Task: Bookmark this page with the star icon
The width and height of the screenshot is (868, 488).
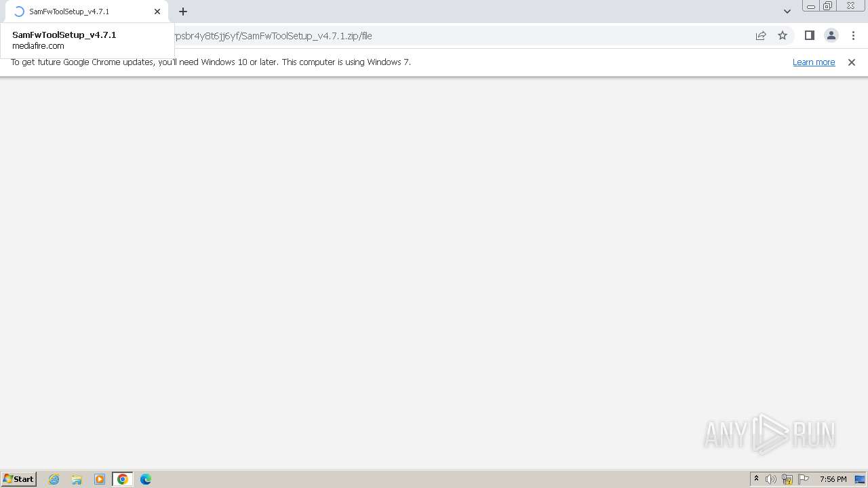Action: (783, 36)
